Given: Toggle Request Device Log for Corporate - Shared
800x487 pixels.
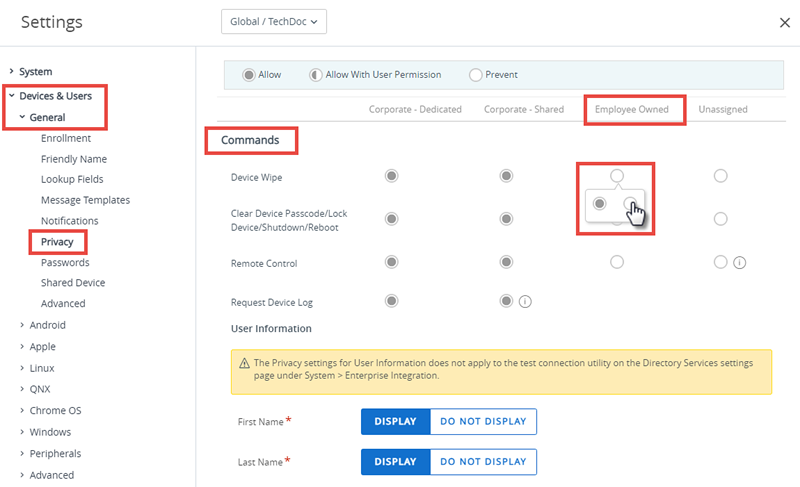Looking at the screenshot, I should 506,301.
